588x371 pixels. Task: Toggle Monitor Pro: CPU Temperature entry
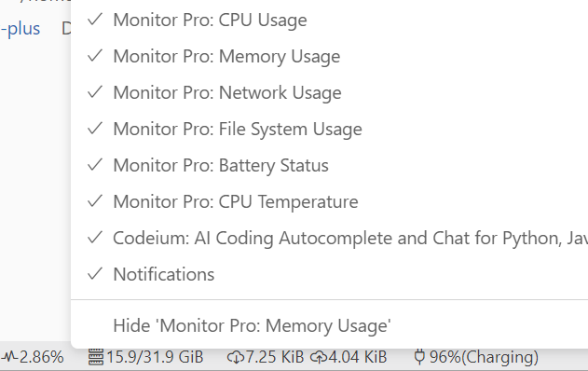[x=329, y=202]
